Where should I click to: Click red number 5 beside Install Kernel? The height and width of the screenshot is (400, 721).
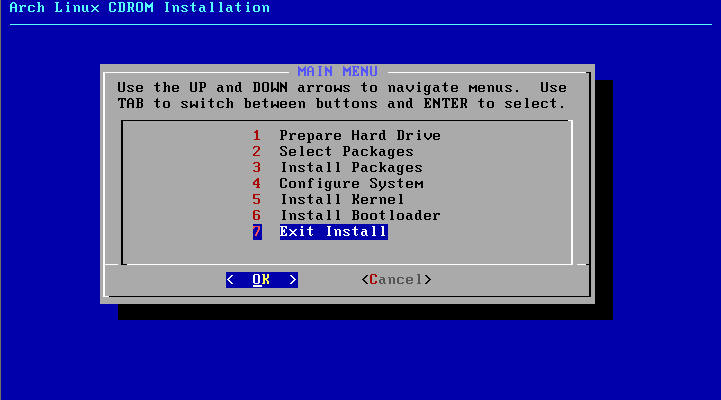click(257, 200)
